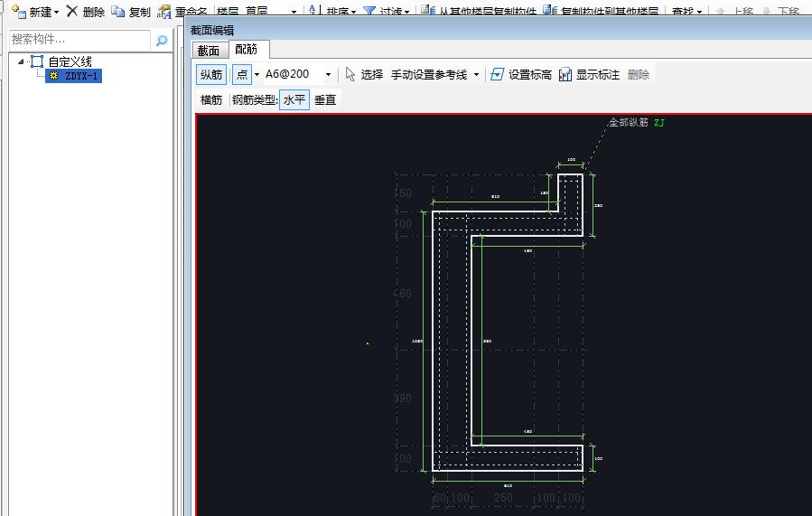The width and height of the screenshot is (812, 516).
Task: Select 垂直 vertical rebar type
Action: click(325, 100)
